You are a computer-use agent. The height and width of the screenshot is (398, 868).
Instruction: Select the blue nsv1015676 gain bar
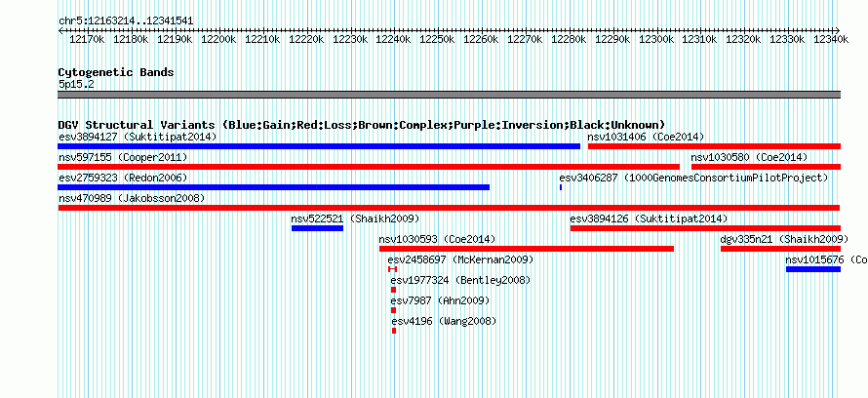pyautogui.click(x=813, y=269)
